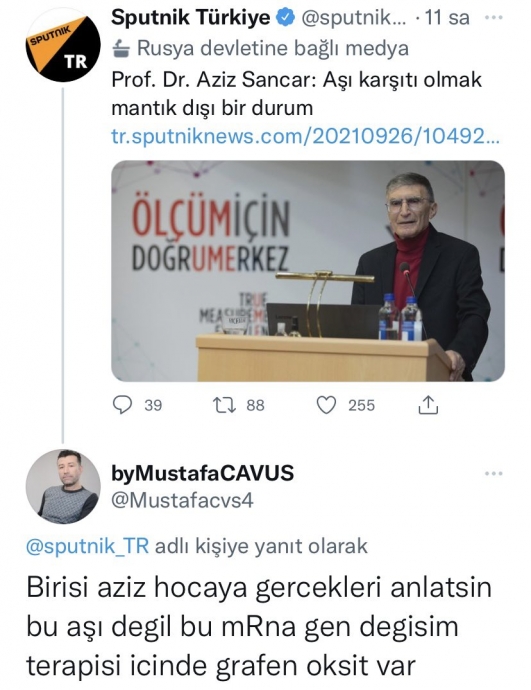
Task: Open the Sputnik Türkiye display name
Action: tap(190, 18)
